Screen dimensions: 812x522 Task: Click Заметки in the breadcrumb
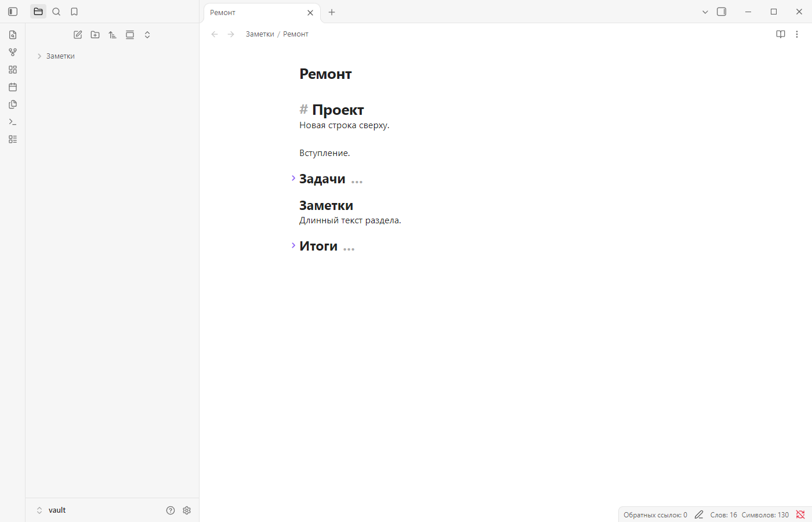[x=260, y=34]
